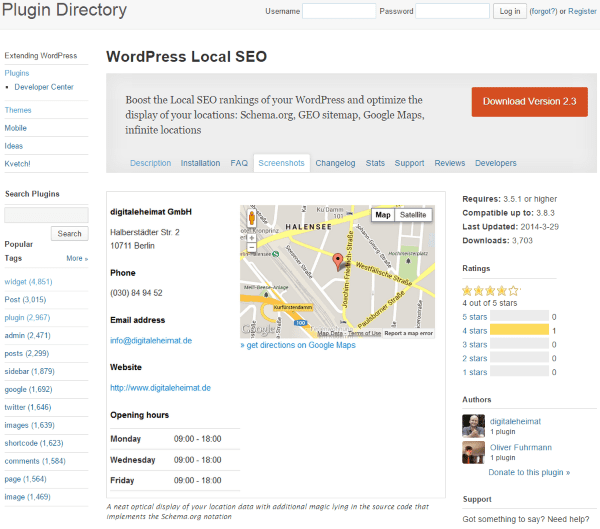Screen dimensions: 600x529
Task: Open the Stats tab
Action: pos(375,163)
